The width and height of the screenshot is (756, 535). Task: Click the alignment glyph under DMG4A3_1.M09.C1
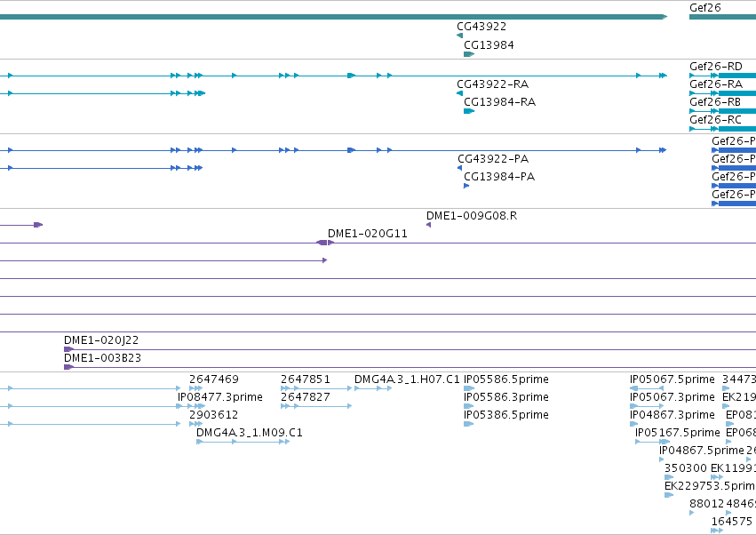tap(243, 442)
